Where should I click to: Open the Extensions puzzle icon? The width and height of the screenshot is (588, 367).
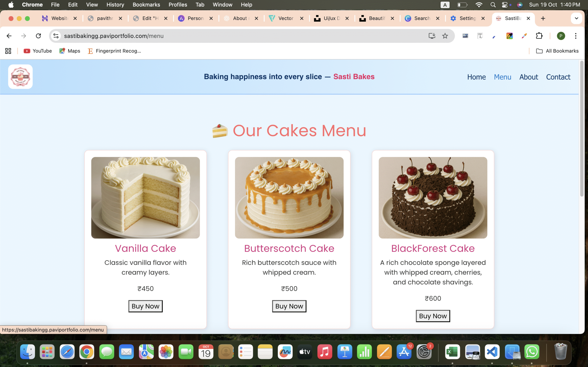point(539,36)
